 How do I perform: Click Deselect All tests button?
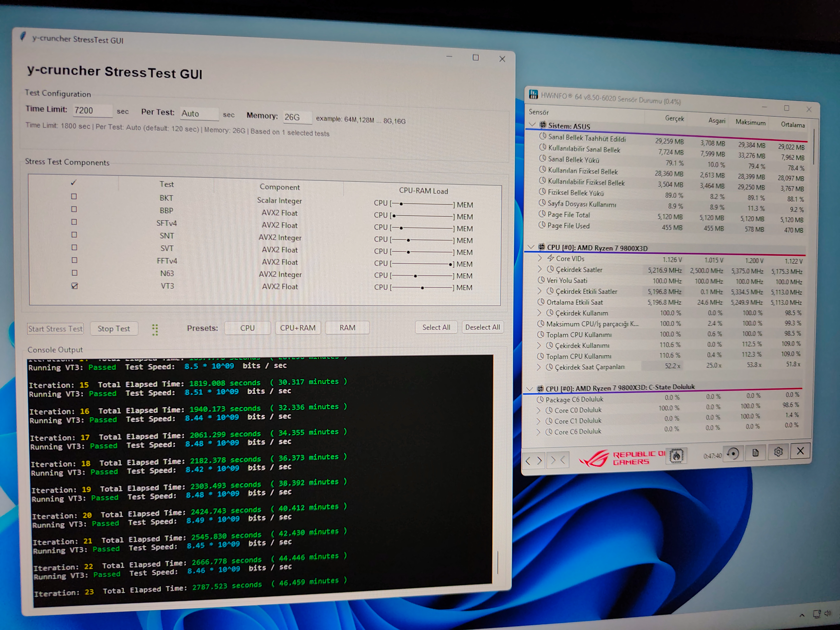(x=482, y=327)
